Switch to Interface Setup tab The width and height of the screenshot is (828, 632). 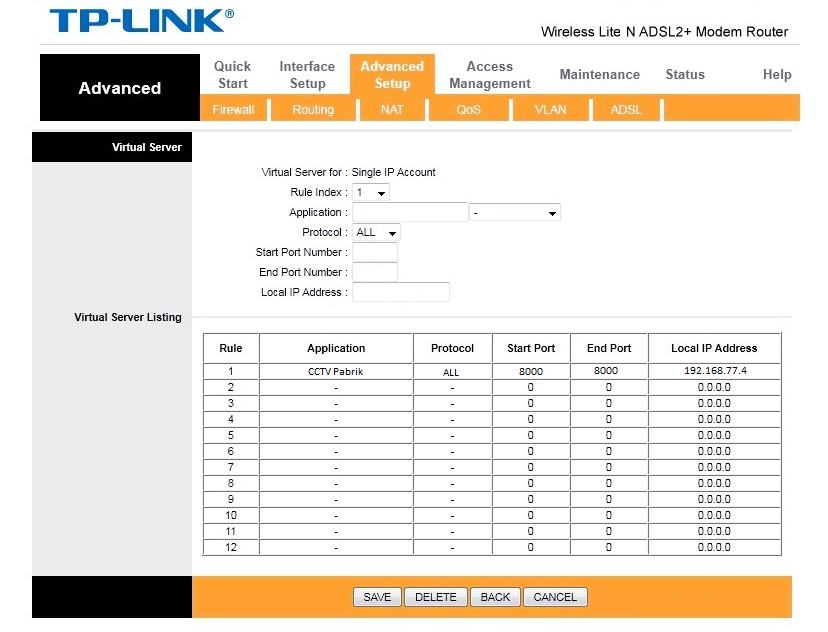tap(307, 75)
